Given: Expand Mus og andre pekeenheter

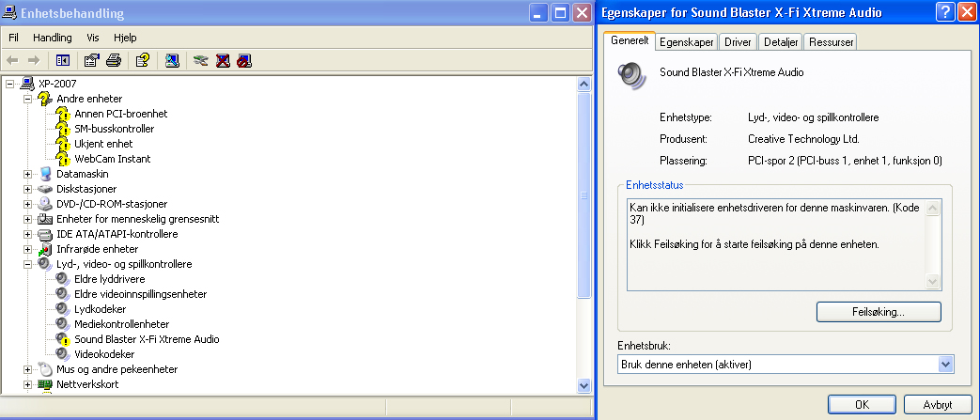Looking at the screenshot, I should pos(27,368).
